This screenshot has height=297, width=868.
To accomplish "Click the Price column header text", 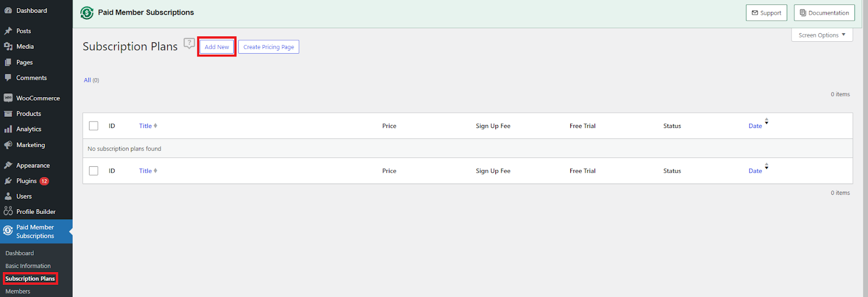I will pos(389,126).
